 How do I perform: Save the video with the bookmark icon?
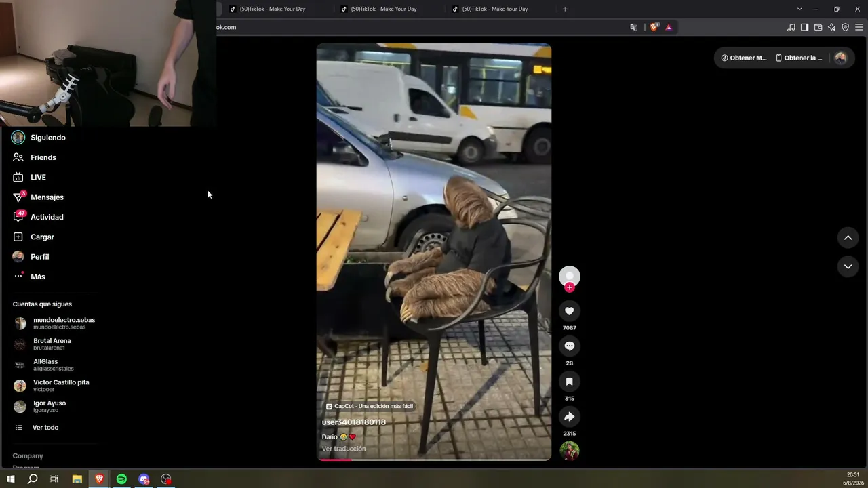(x=569, y=382)
